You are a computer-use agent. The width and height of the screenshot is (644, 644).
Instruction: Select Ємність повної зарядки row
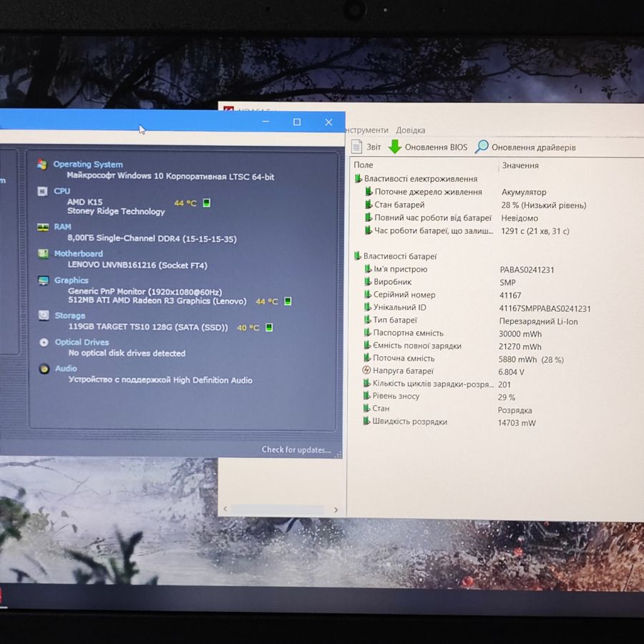point(452,346)
